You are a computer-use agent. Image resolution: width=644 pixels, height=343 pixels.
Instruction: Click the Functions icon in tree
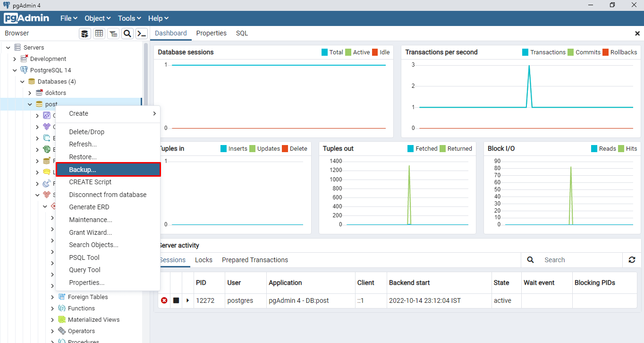[61, 308]
